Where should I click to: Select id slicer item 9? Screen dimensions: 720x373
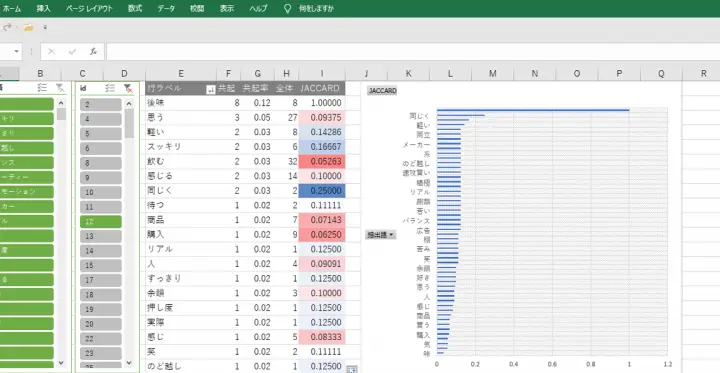coord(101,178)
